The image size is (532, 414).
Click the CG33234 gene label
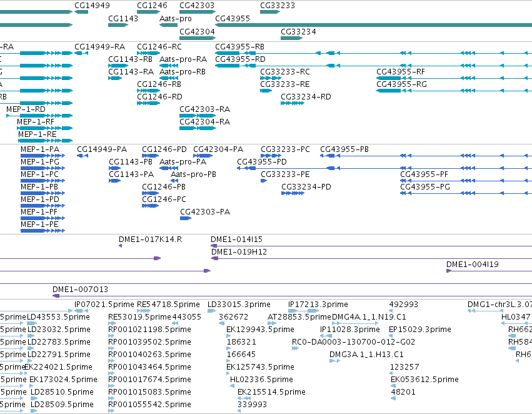(x=298, y=31)
